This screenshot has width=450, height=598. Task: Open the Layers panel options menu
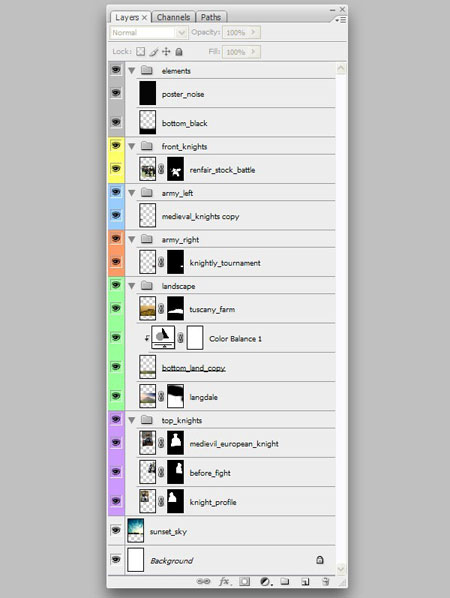(x=341, y=20)
